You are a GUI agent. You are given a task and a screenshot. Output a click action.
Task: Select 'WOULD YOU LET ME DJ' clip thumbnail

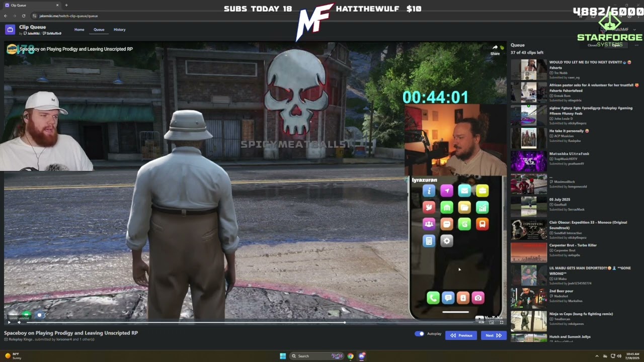coord(529,69)
